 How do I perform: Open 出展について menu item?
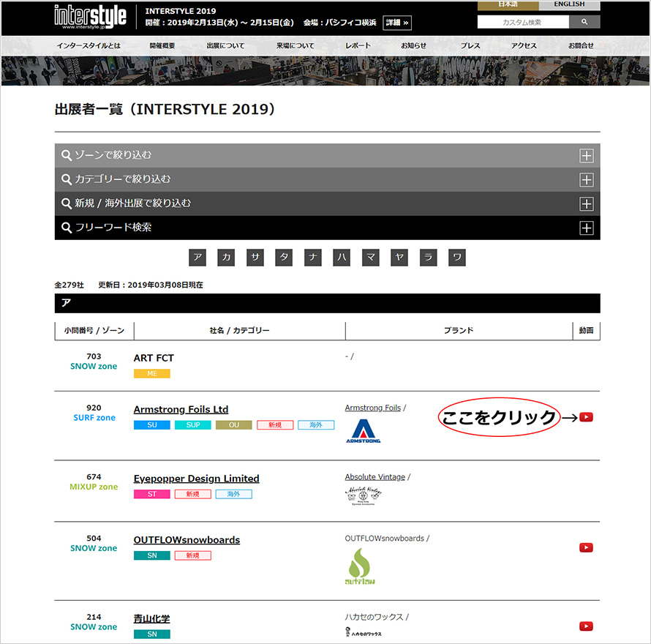tap(225, 45)
